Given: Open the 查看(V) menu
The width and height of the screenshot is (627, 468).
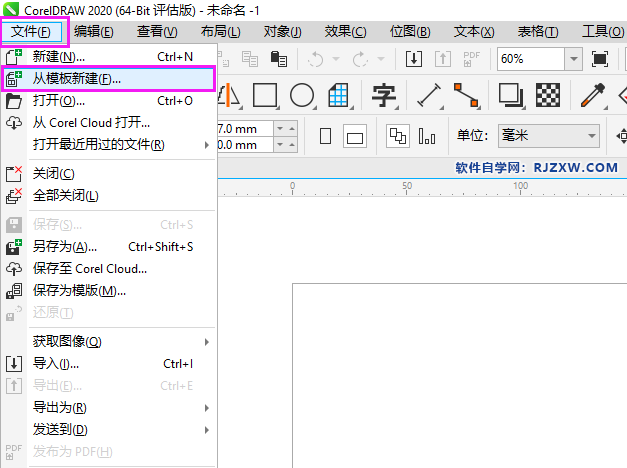Looking at the screenshot, I should (x=157, y=32).
